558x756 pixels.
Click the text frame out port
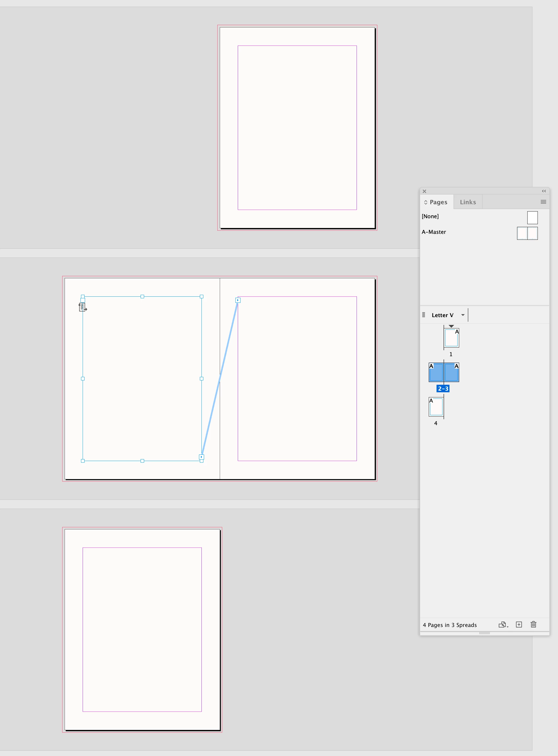202,457
